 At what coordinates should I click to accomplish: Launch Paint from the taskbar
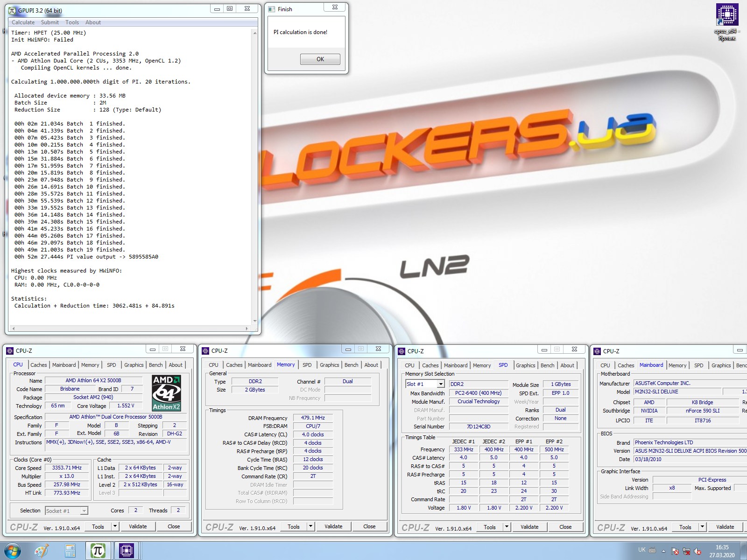[42, 551]
